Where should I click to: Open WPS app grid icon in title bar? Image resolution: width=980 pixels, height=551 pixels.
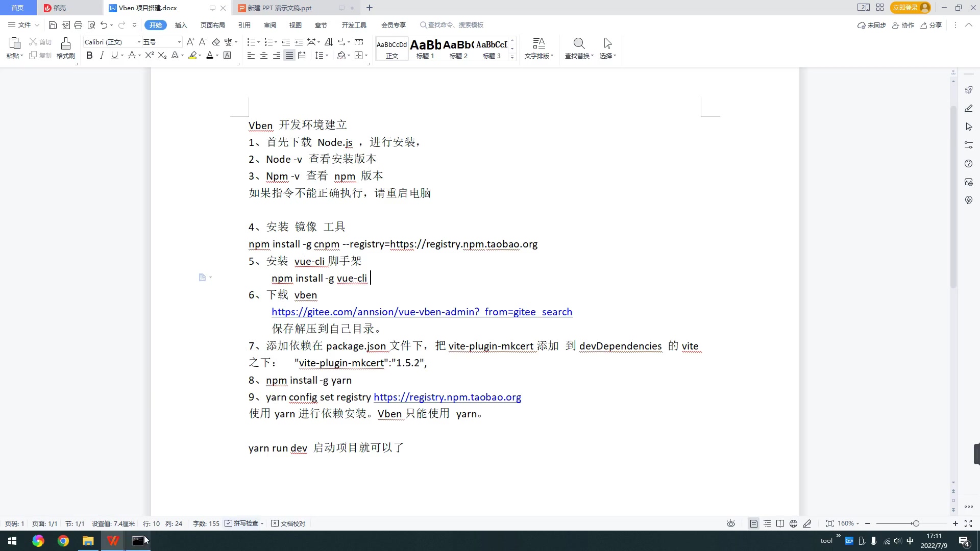880,8
